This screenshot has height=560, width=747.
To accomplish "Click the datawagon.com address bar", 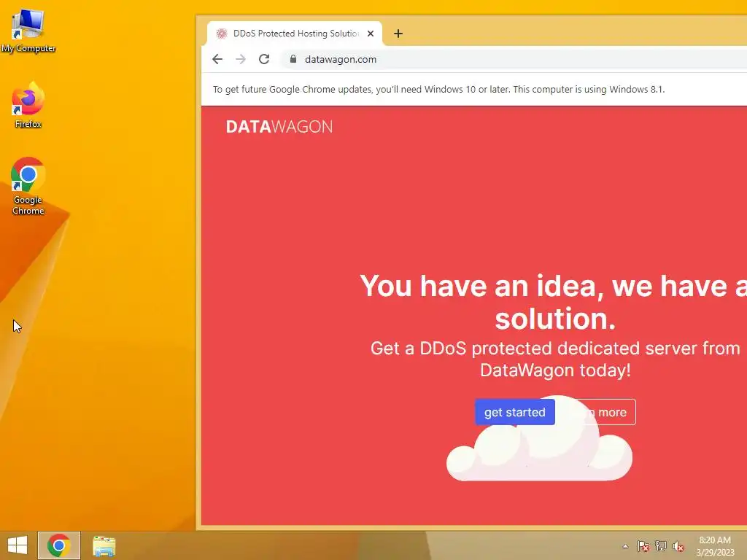I will [x=514, y=59].
